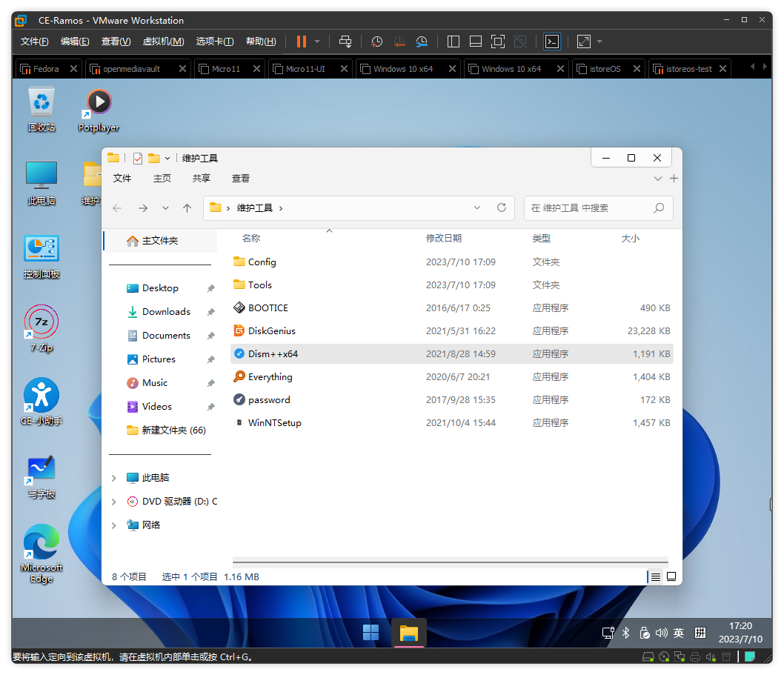The height and width of the screenshot is (675, 784).
Task: Toggle the thumbnail bar layout icon
Action: pyautogui.click(x=476, y=41)
